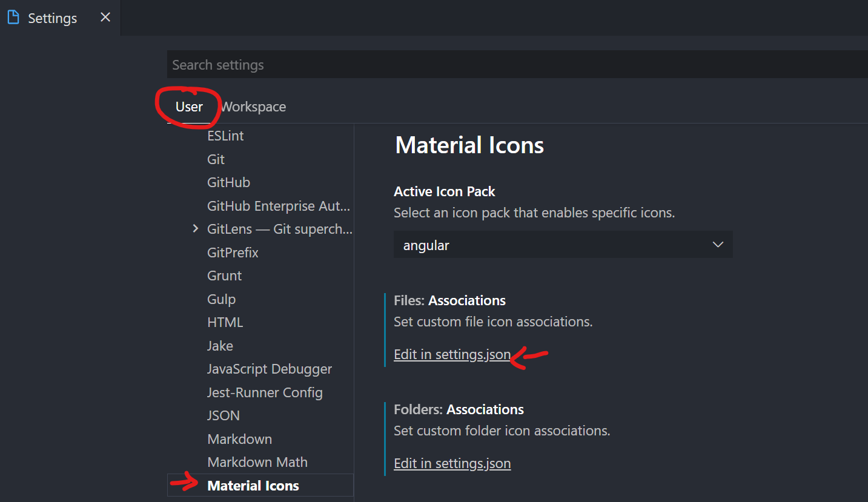This screenshot has height=502, width=868.
Task: Open the Jest-Runner Config settings
Action: point(265,392)
